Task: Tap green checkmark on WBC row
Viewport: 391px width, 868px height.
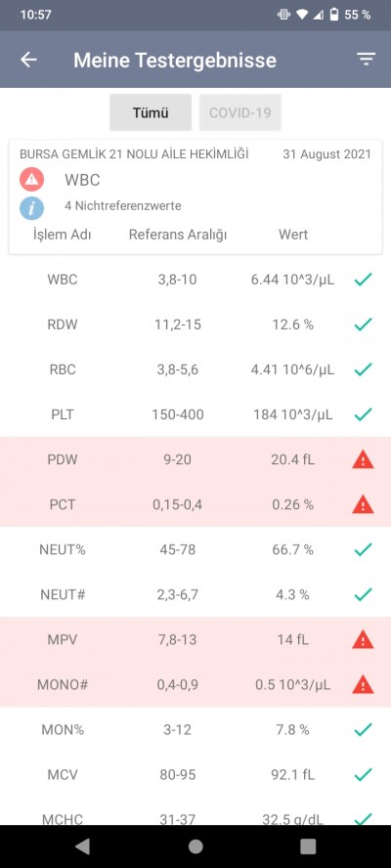Action: tap(363, 281)
